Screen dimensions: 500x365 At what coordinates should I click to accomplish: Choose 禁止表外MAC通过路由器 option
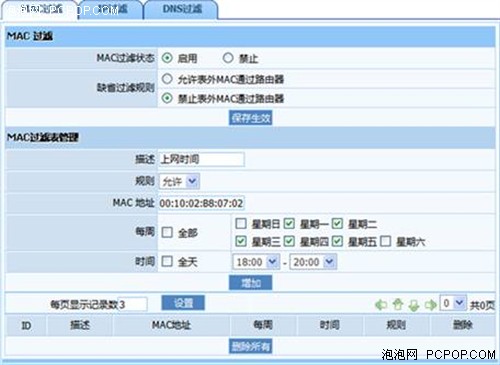(167, 98)
